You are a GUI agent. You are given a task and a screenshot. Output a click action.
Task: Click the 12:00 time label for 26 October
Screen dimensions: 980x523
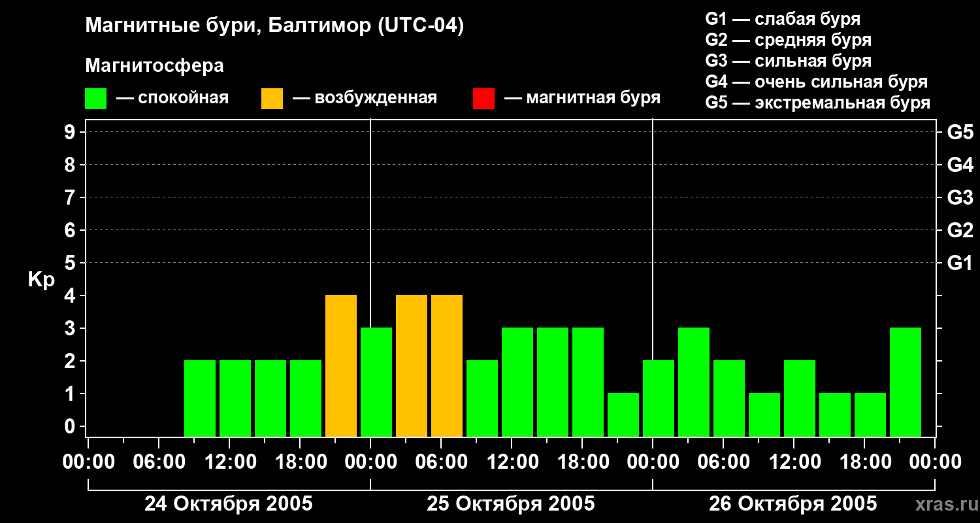click(x=794, y=462)
